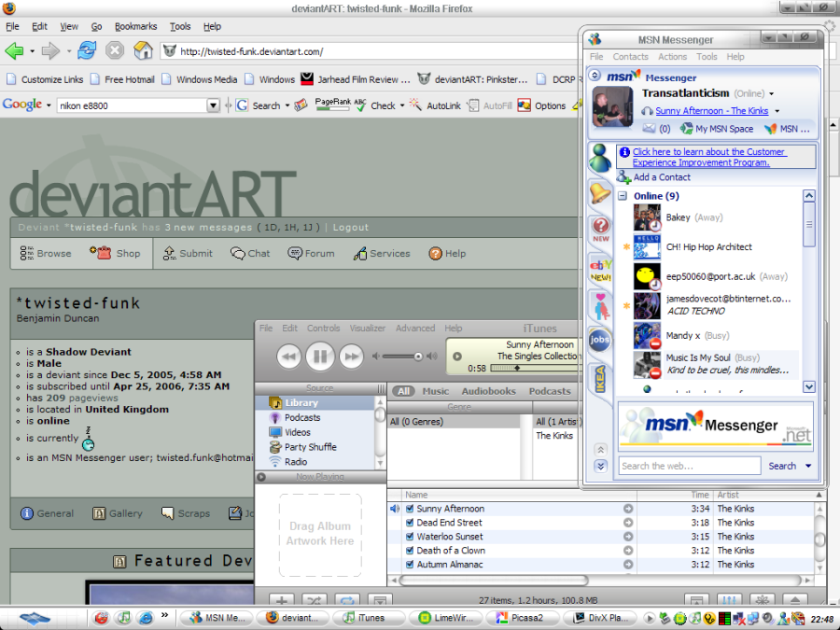Open dropdown next to Sunny Afternoon song link
The width and height of the screenshot is (840, 630).
point(777,111)
